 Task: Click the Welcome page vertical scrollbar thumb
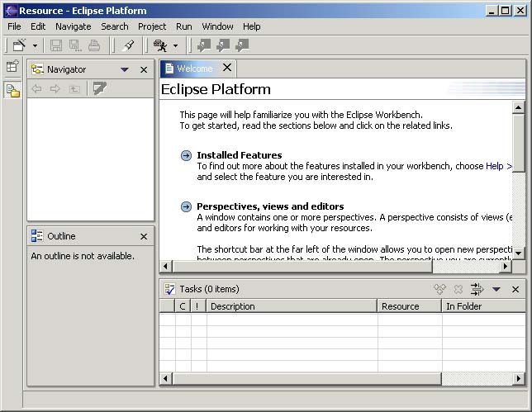[x=518, y=144]
